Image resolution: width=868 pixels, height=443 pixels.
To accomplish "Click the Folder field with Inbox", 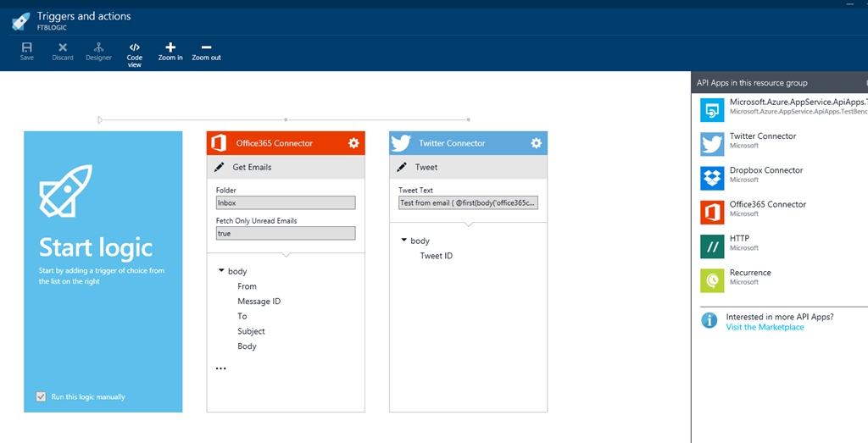I will click(286, 203).
